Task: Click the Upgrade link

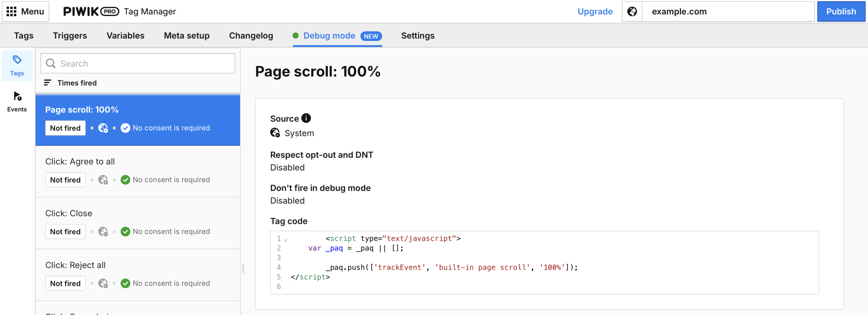Action: click(x=595, y=12)
